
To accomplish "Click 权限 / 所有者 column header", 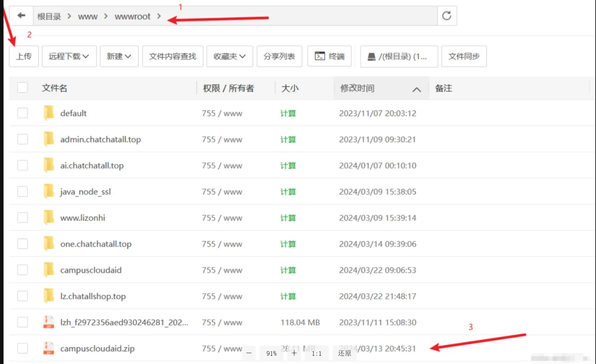I will [x=228, y=88].
